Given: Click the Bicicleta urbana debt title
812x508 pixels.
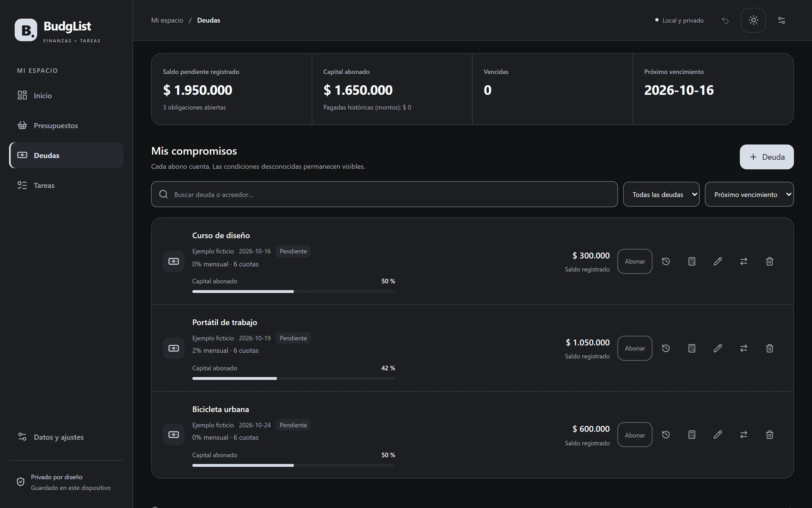Looking at the screenshot, I should (x=220, y=409).
